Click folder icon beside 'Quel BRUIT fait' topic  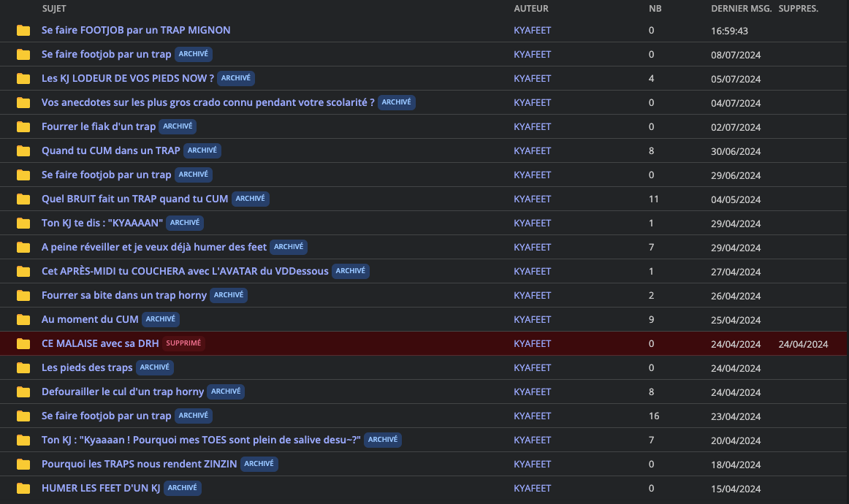(x=23, y=199)
